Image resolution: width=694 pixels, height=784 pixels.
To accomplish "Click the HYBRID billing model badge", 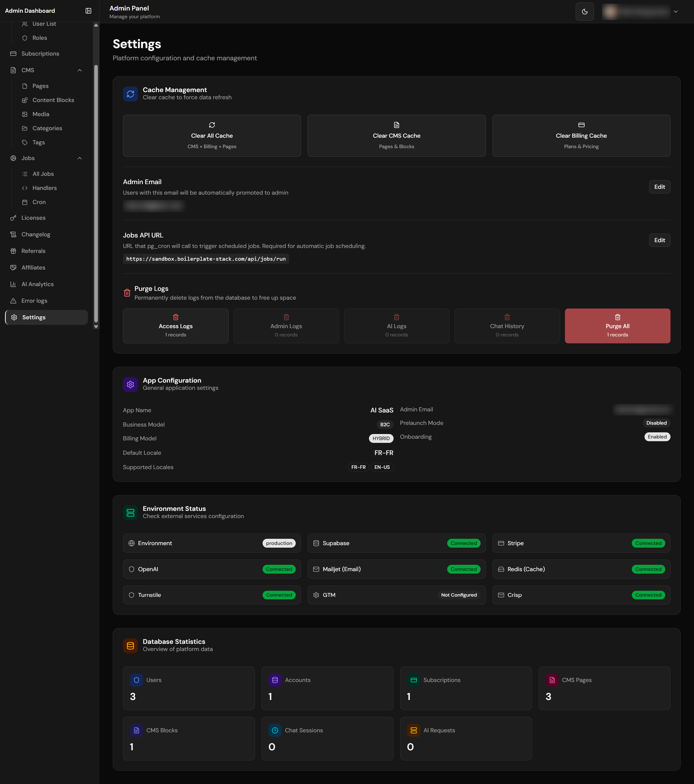I will (x=381, y=438).
